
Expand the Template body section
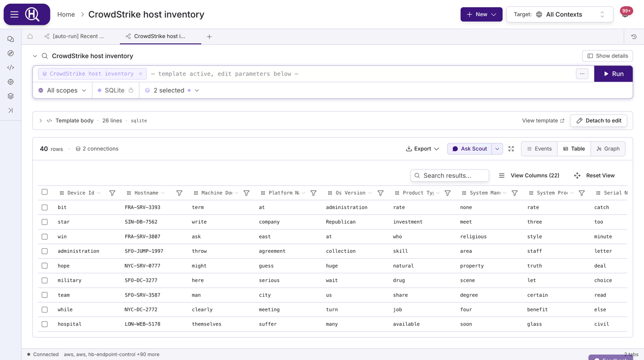[x=41, y=121]
